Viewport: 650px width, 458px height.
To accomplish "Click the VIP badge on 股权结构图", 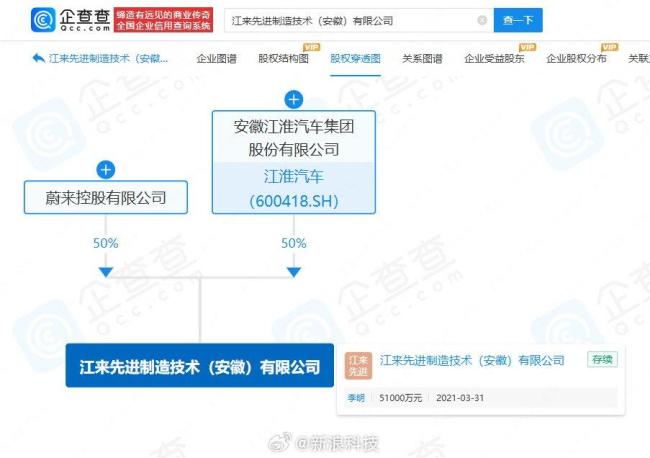I will coord(311,47).
